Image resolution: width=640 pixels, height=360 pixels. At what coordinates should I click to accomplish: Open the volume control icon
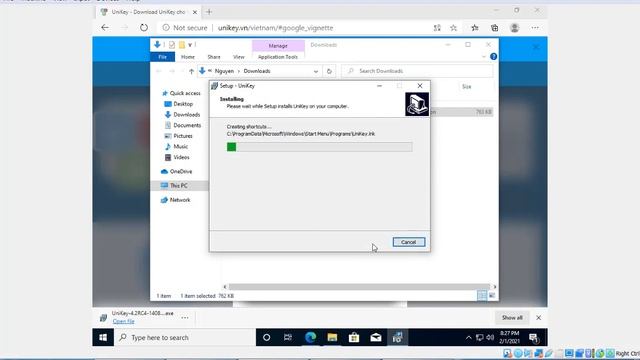click(490, 338)
